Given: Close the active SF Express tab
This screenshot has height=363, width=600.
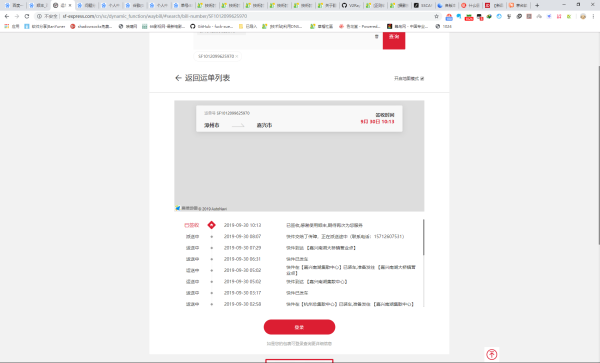Looking at the screenshot, I should click(70, 5).
